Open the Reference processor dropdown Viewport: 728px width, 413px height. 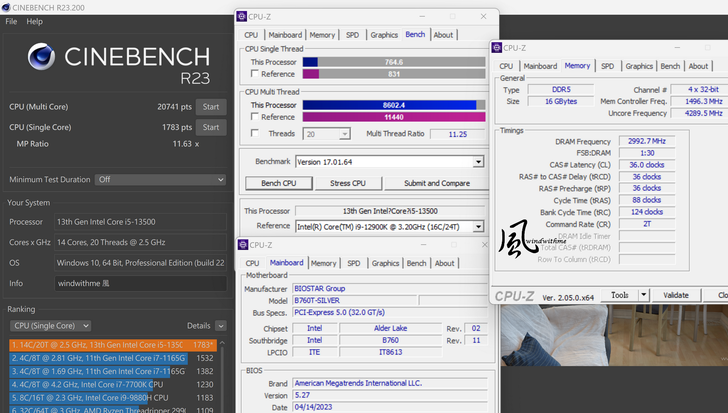[477, 227]
